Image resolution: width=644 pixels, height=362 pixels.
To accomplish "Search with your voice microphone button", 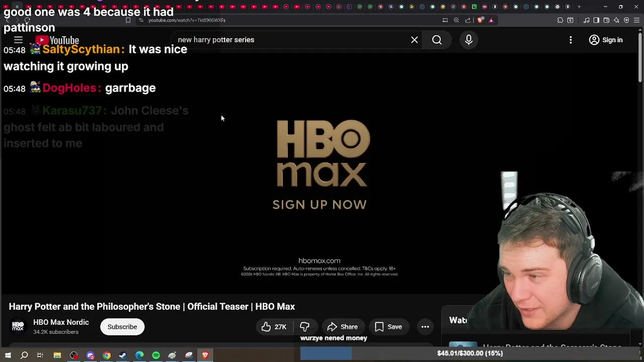I will (x=468, y=40).
